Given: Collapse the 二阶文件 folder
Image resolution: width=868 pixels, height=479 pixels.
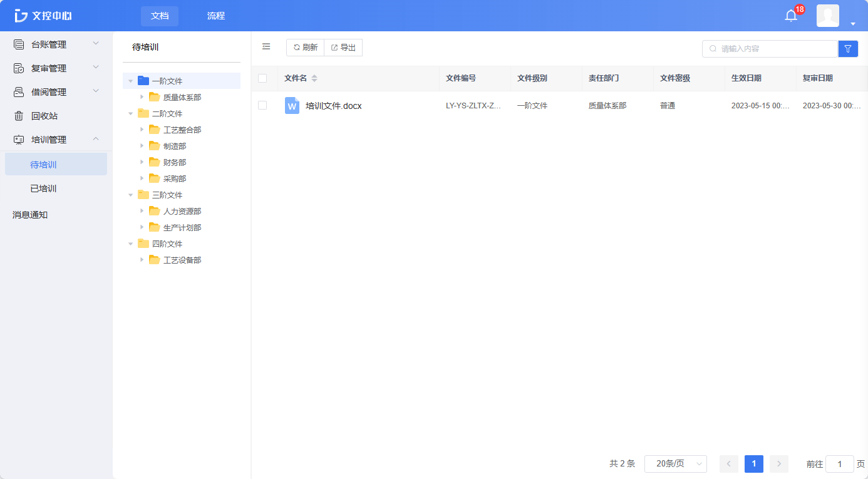Looking at the screenshot, I should [x=130, y=113].
